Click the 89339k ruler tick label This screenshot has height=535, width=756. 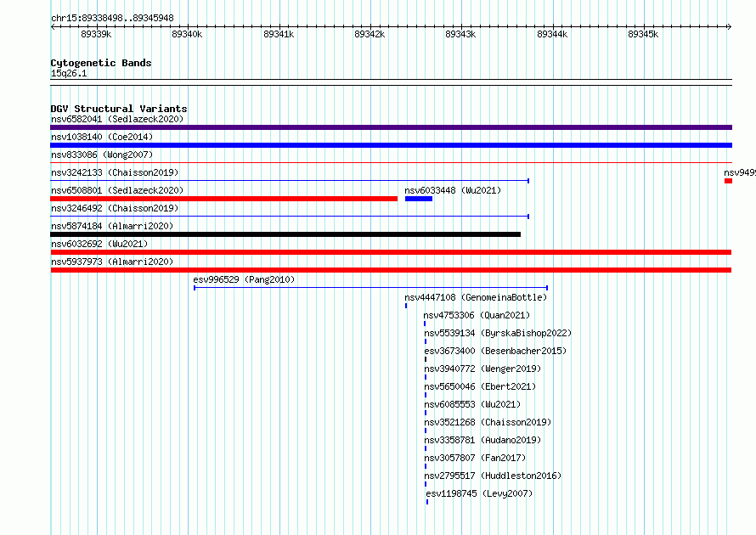(96, 34)
